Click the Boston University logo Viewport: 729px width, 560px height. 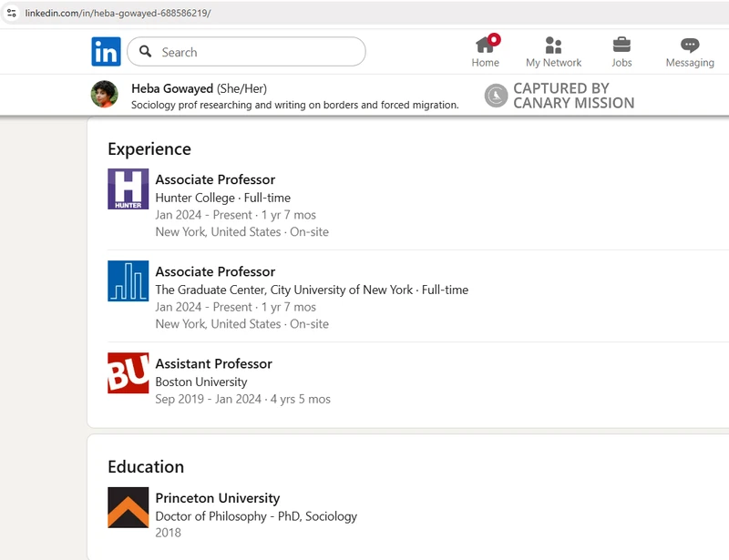click(128, 372)
